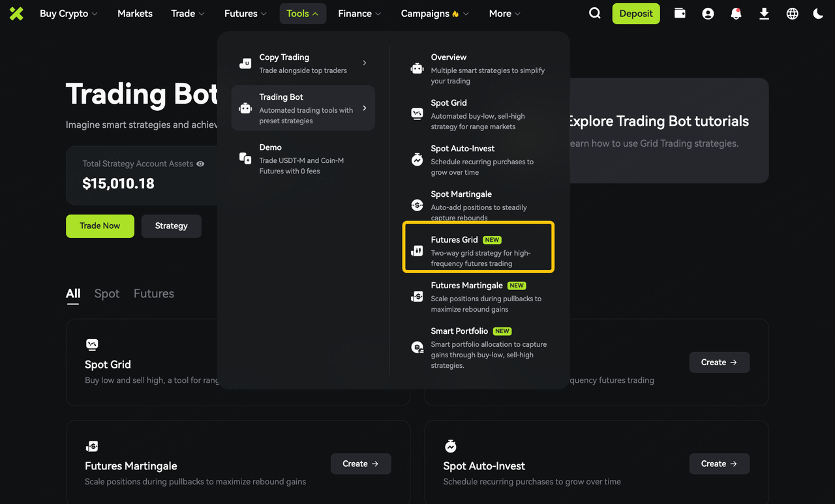
Task: Open the search magnifier icon
Action: (595, 13)
